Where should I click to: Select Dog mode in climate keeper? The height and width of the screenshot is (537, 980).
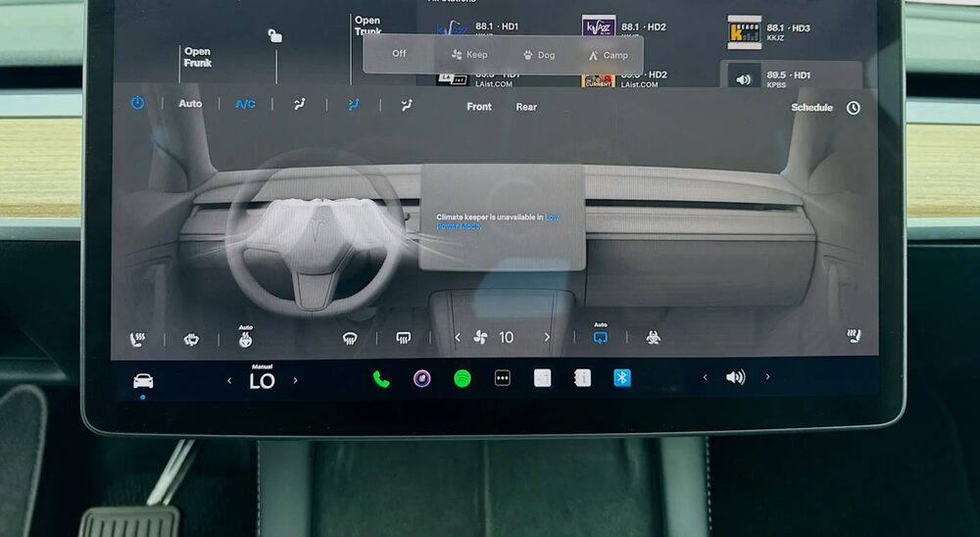[x=539, y=55]
